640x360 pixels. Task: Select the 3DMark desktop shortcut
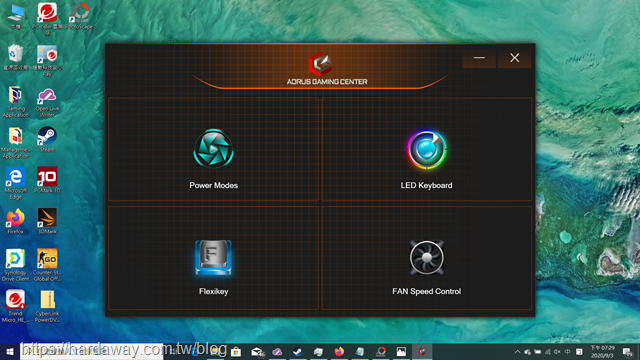click(x=47, y=221)
